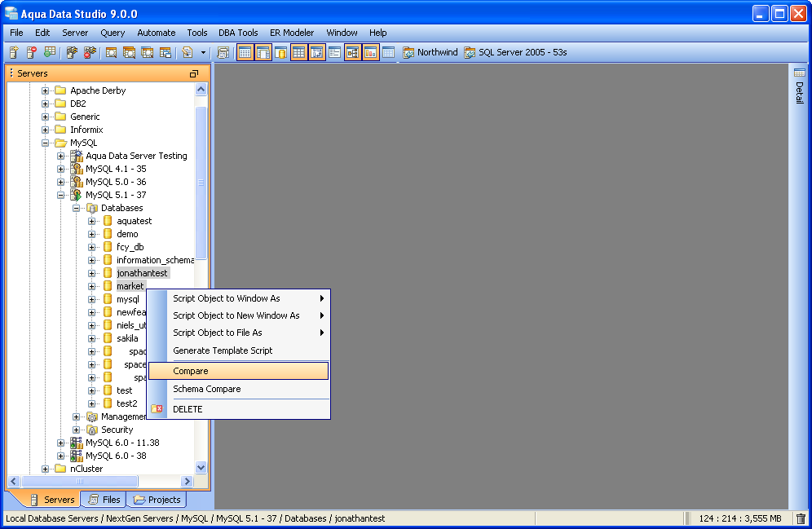This screenshot has height=529, width=812.
Task: Click the cascading windows toolbar icon
Action: tap(165, 52)
